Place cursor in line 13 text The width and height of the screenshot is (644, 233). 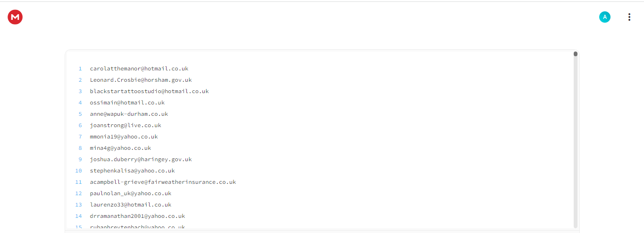tap(131, 205)
